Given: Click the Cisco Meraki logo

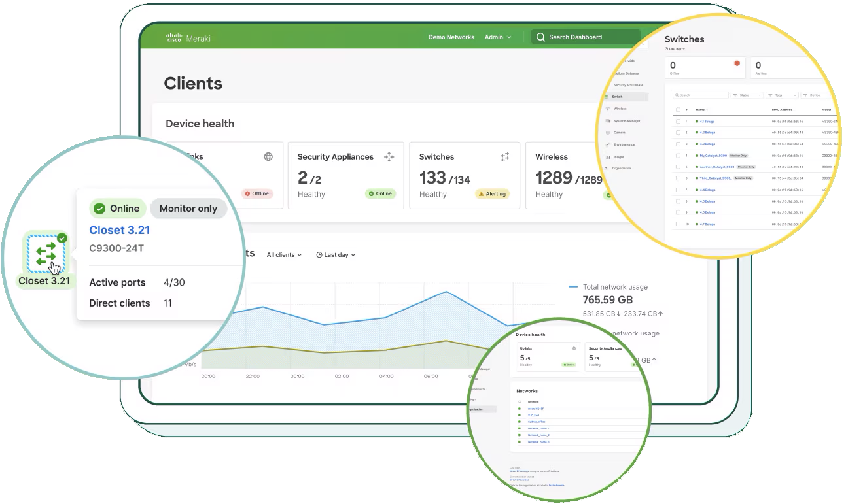Looking at the screenshot, I should (x=188, y=38).
